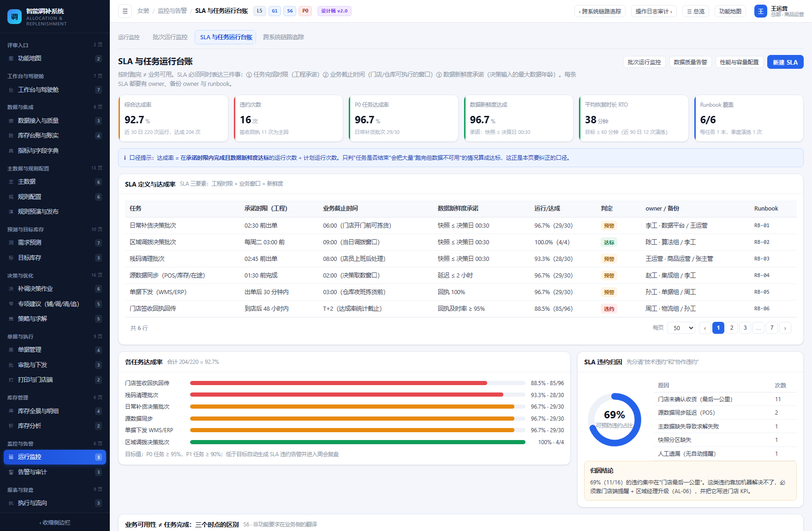
Task: Click the hamburger menu icon in header
Action: pos(125,11)
